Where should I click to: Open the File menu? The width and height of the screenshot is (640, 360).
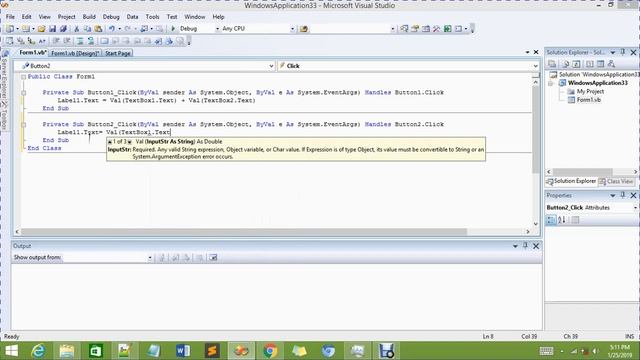(x=10, y=17)
